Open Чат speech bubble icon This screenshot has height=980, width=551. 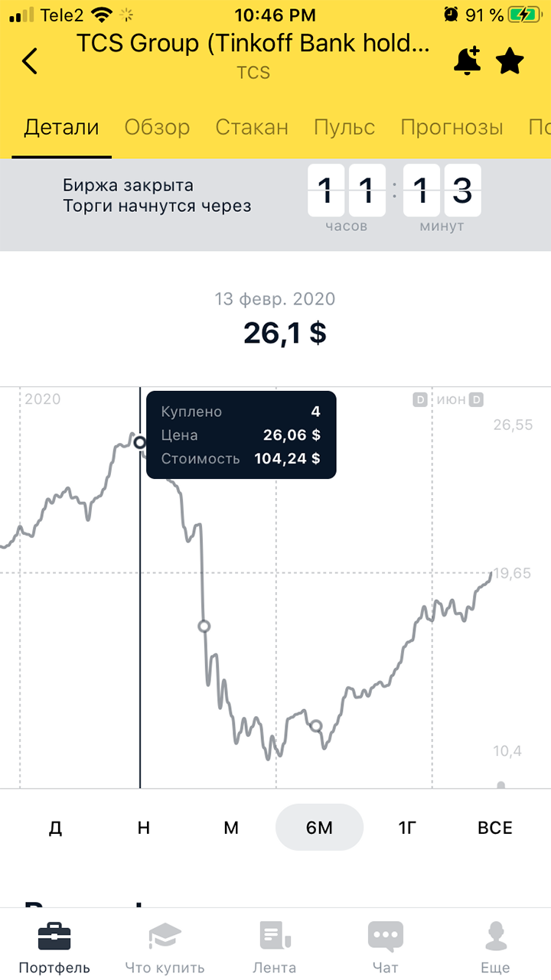385,936
